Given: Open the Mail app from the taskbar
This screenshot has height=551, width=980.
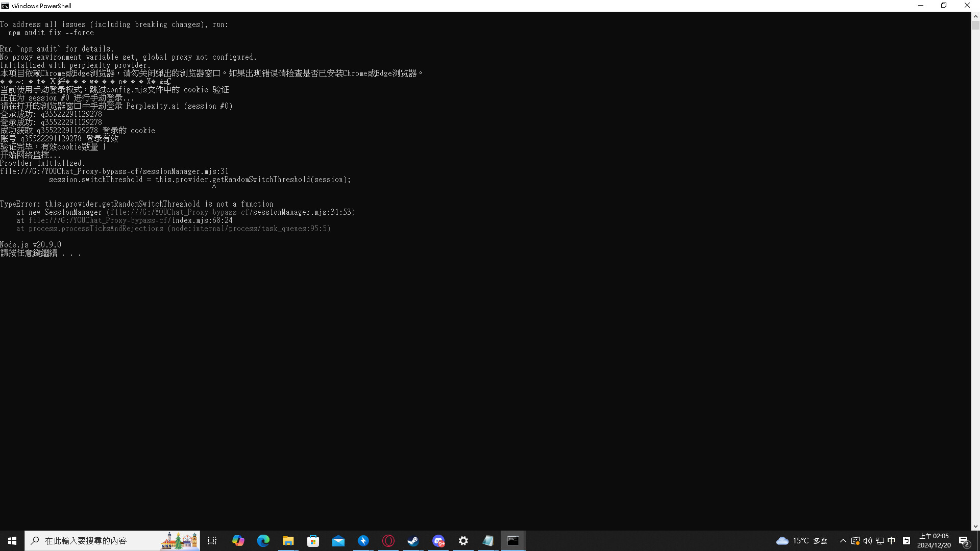Looking at the screenshot, I should tap(338, 541).
